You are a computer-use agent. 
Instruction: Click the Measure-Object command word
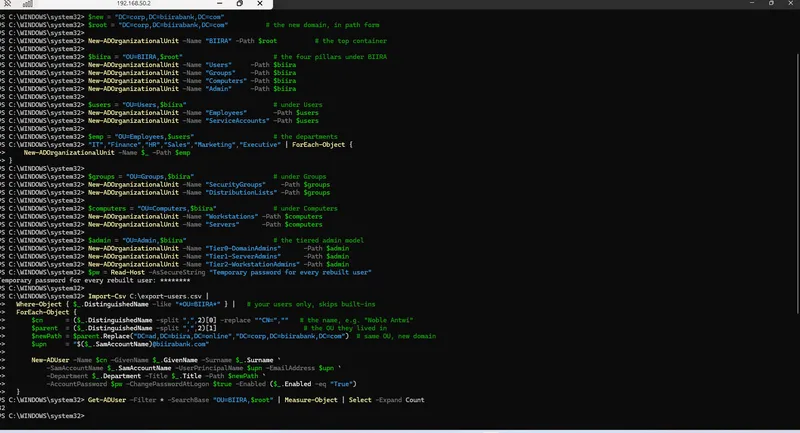pyautogui.click(x=311, y=400)
